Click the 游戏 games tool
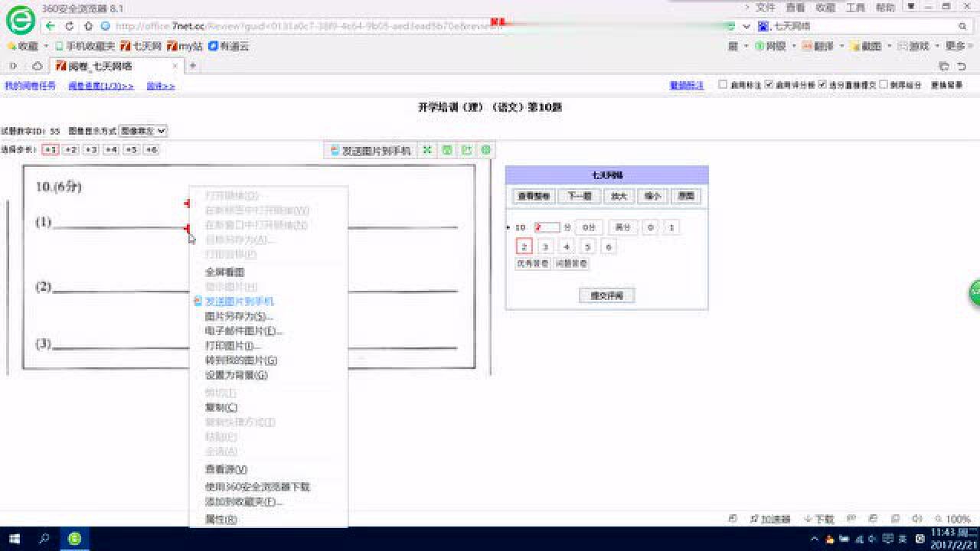Viewport: 980px width, 551px height. click(x=913, y=46)
